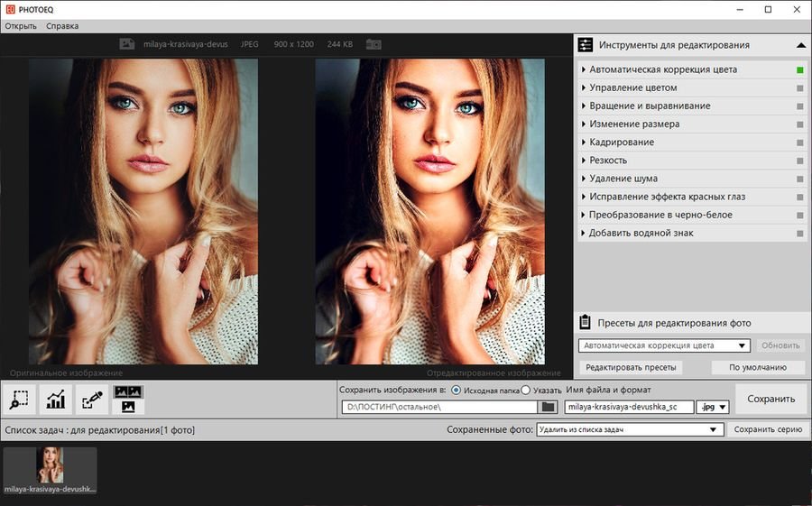This screenshot has width=812, height=506.
Task: Maximize the PHOTOEQ window
Action: [769, 9]
